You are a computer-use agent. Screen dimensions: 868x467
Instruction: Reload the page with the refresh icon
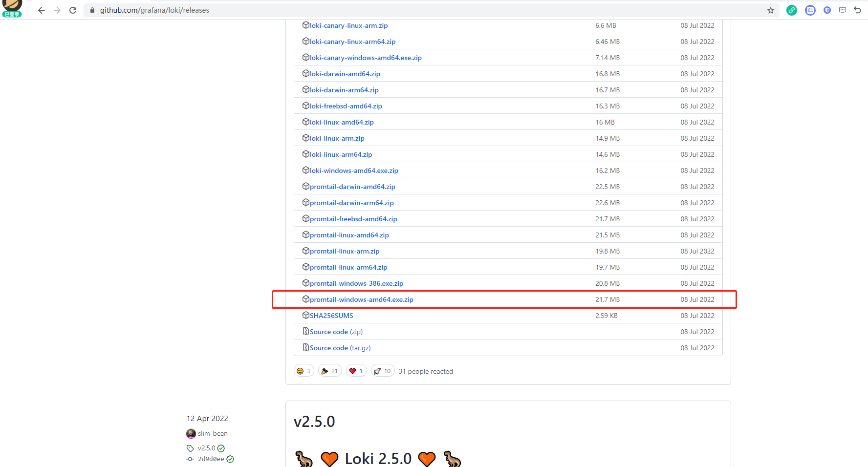(x=73, y=10)
